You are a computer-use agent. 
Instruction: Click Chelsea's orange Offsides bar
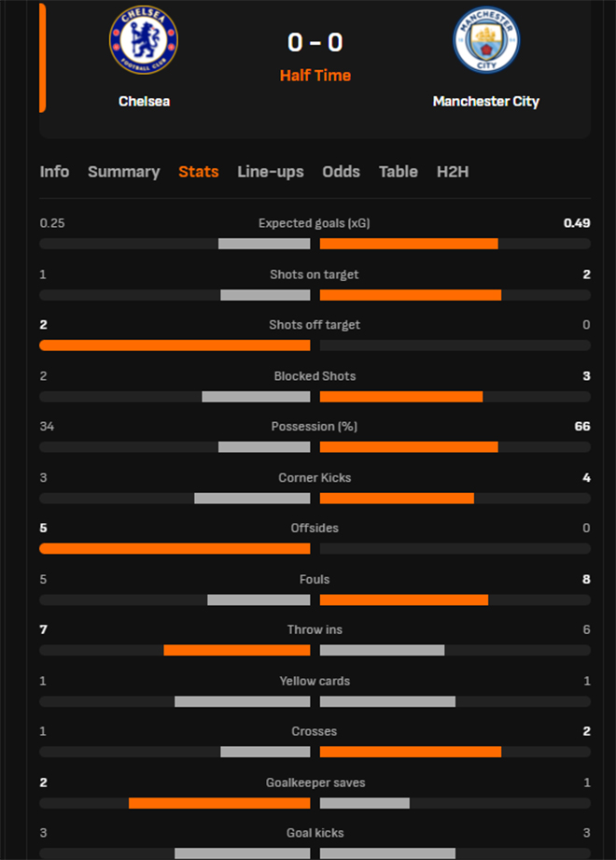pyautogui.click(x=175, y=548)
